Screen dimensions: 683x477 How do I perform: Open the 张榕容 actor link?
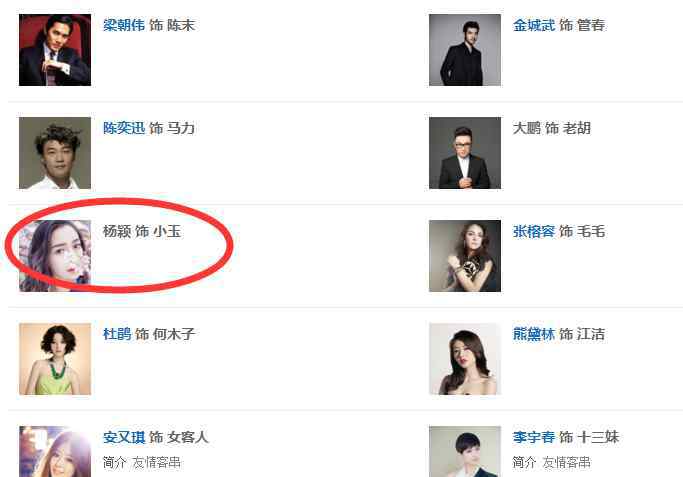(534, 231)
